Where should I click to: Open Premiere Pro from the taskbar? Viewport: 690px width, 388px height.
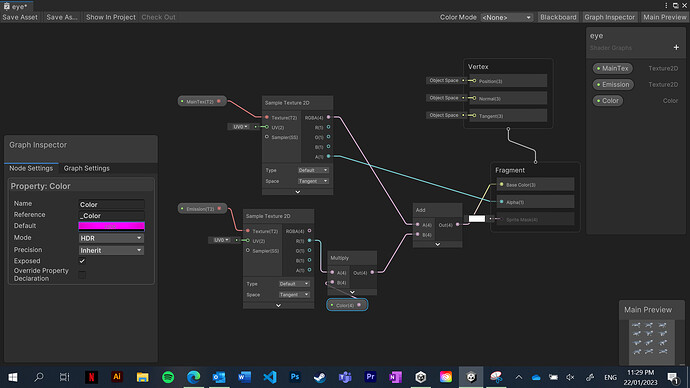(370, 377)
